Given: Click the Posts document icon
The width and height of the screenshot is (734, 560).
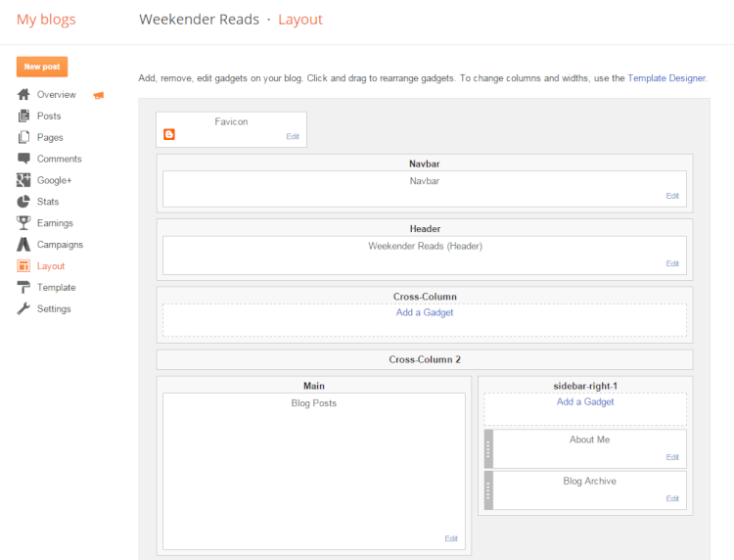Looking at the screenshot, I should click(23, 116).
